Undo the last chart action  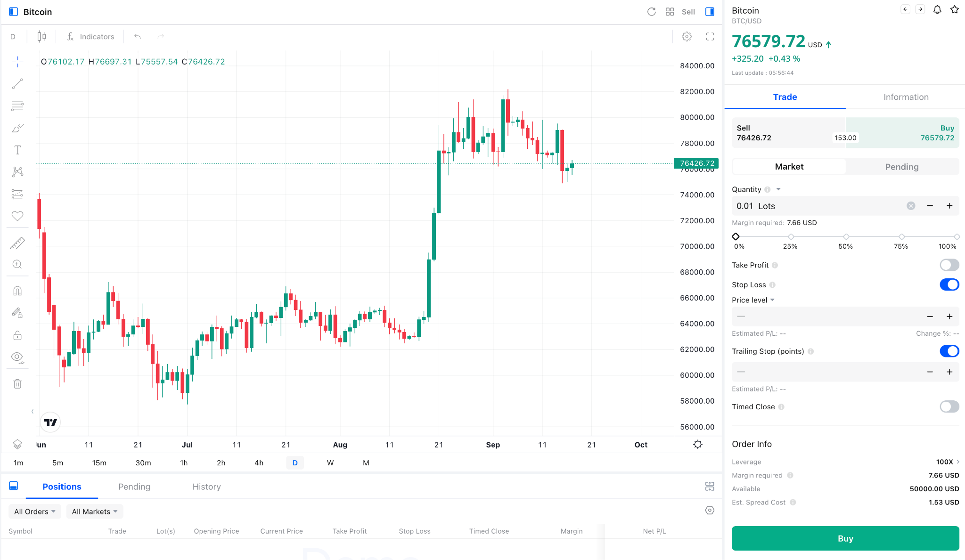pos(138,37)
